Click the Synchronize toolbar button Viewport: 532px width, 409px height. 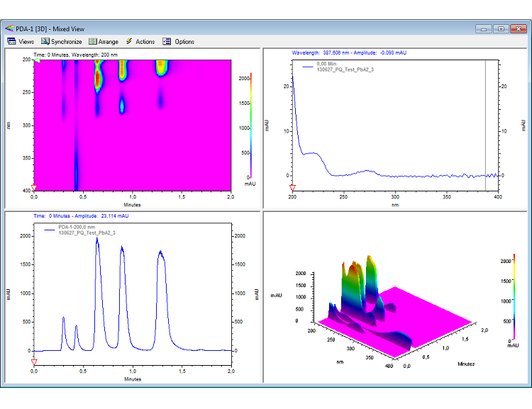[61, 41]
